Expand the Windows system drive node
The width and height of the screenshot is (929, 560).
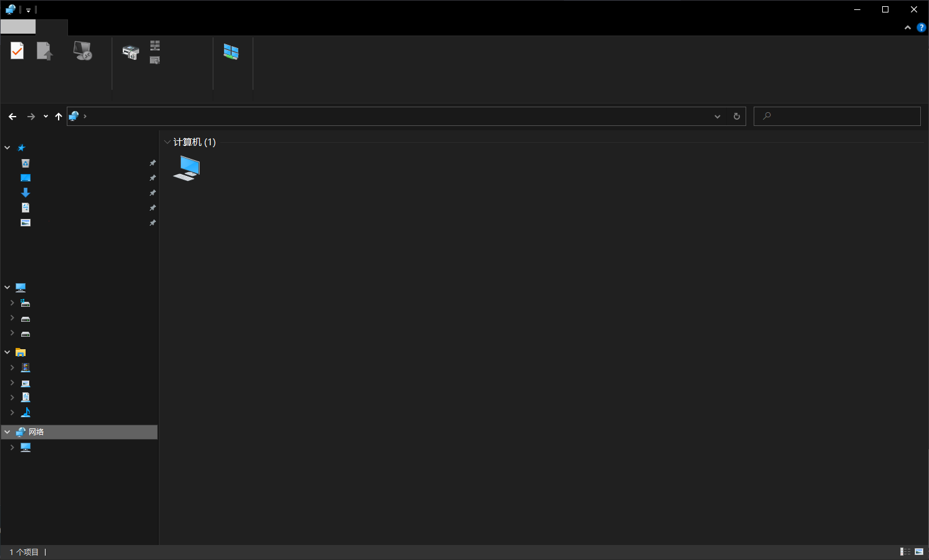(12, 302)
